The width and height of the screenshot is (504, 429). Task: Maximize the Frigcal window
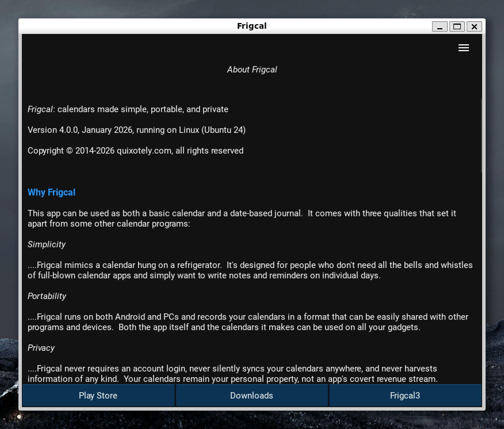(x=457, y=27)
